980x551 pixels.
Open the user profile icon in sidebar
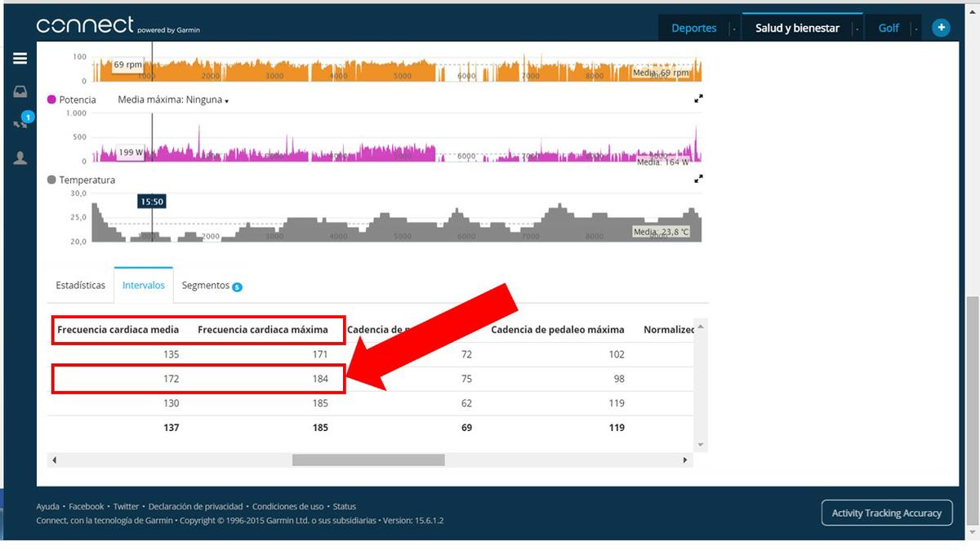[20, 158]
